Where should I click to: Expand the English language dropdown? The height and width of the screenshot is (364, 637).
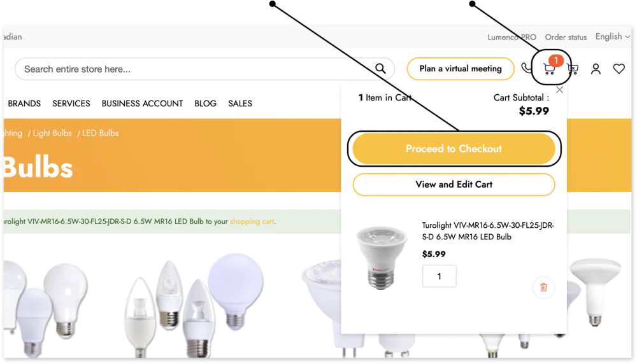coord(613,36)
